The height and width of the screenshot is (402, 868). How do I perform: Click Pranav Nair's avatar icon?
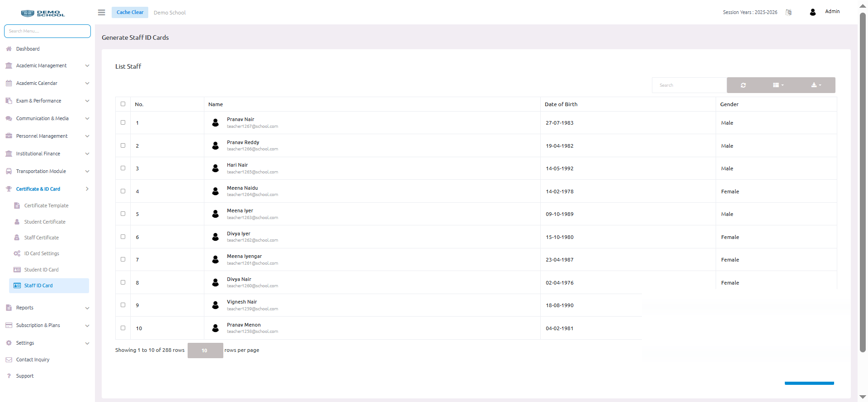pos(216,122)
